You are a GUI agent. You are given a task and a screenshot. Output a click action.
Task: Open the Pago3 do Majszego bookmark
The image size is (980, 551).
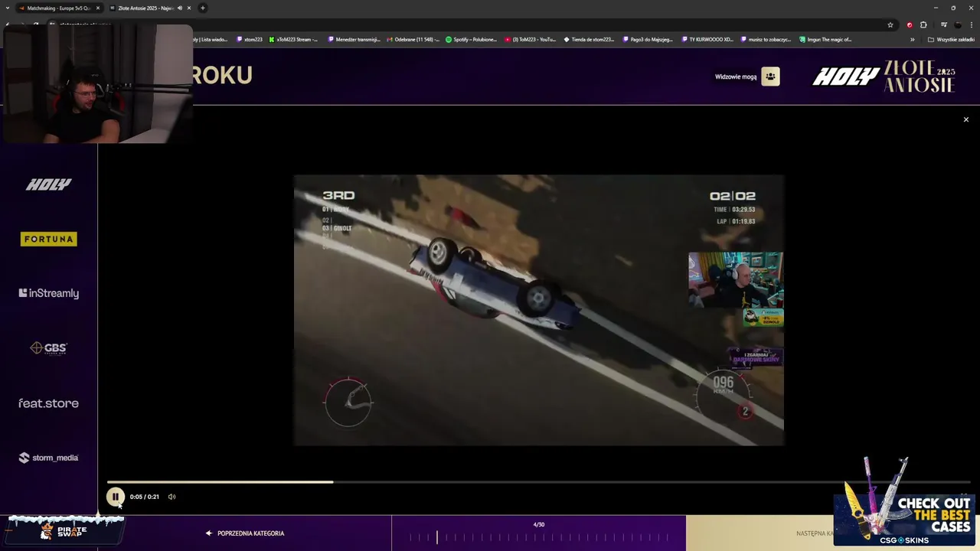point(648,39)
